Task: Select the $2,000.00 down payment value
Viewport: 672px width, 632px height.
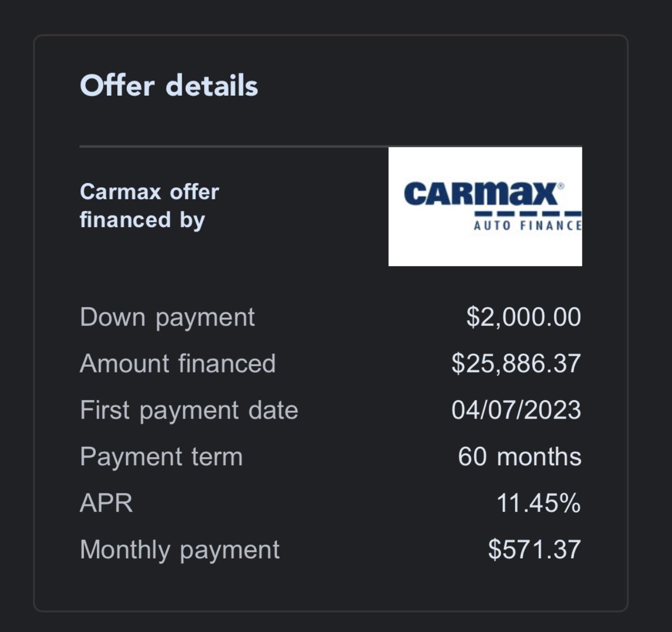Action: click(524, 317)
